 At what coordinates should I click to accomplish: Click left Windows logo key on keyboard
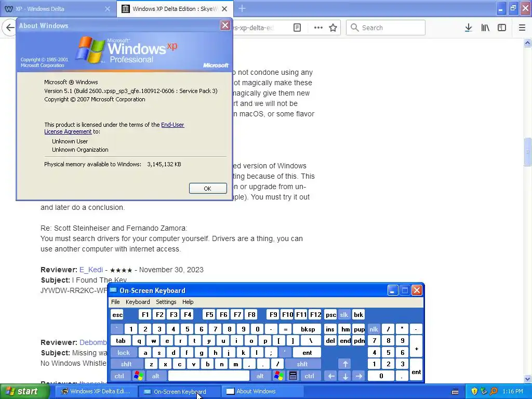click(x=138, y=376)
